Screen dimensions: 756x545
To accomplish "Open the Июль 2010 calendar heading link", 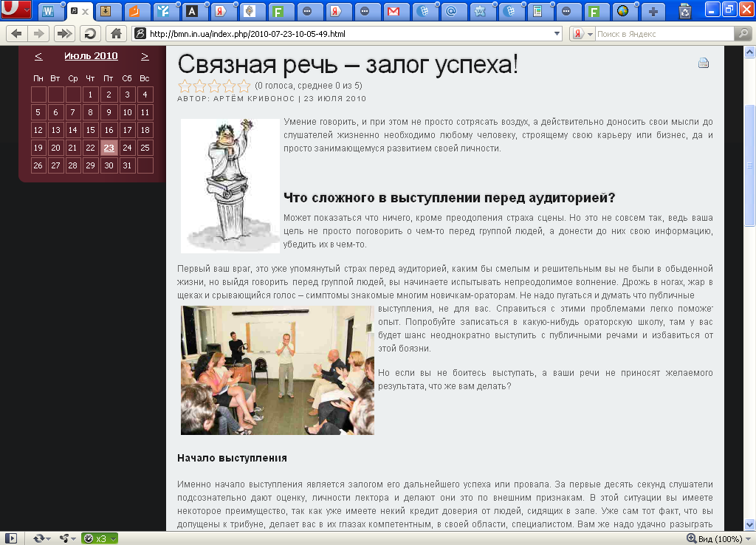I will [x=92, y=56].
